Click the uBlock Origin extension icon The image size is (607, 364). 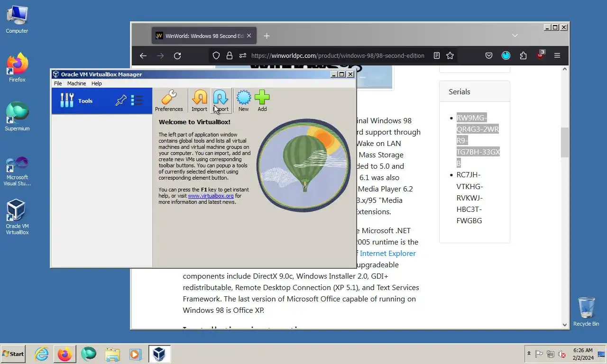(540, 55)
